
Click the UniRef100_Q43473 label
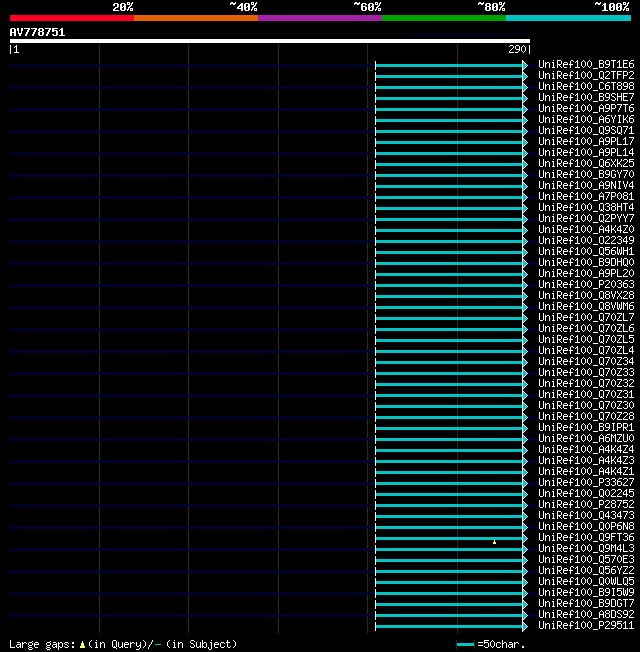[x=586, y=516]
